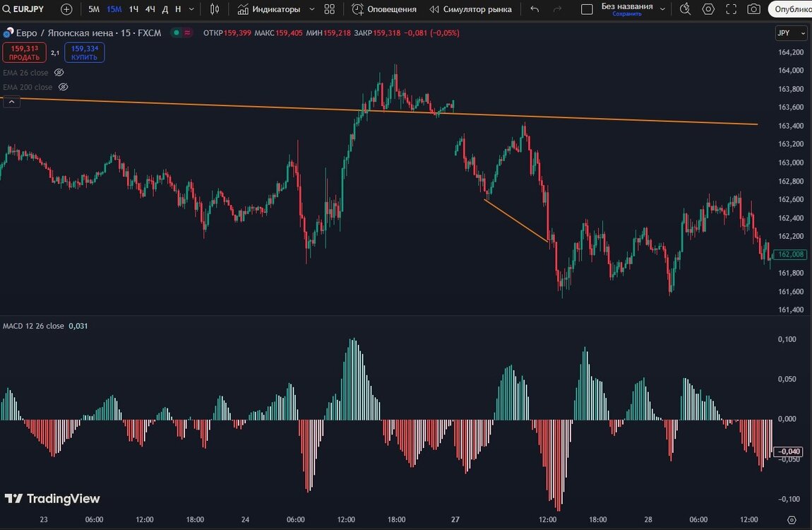Create alert via Оповещения

383,8
